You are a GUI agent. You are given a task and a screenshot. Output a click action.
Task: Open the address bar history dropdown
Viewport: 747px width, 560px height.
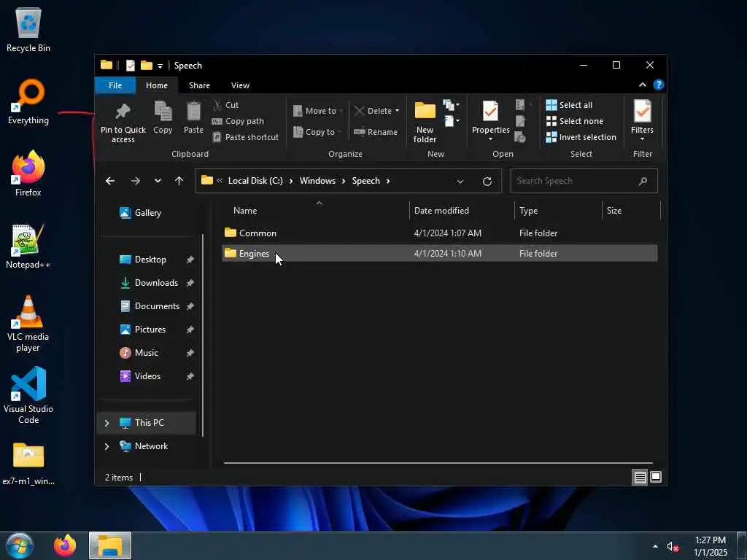coord(460,182)
